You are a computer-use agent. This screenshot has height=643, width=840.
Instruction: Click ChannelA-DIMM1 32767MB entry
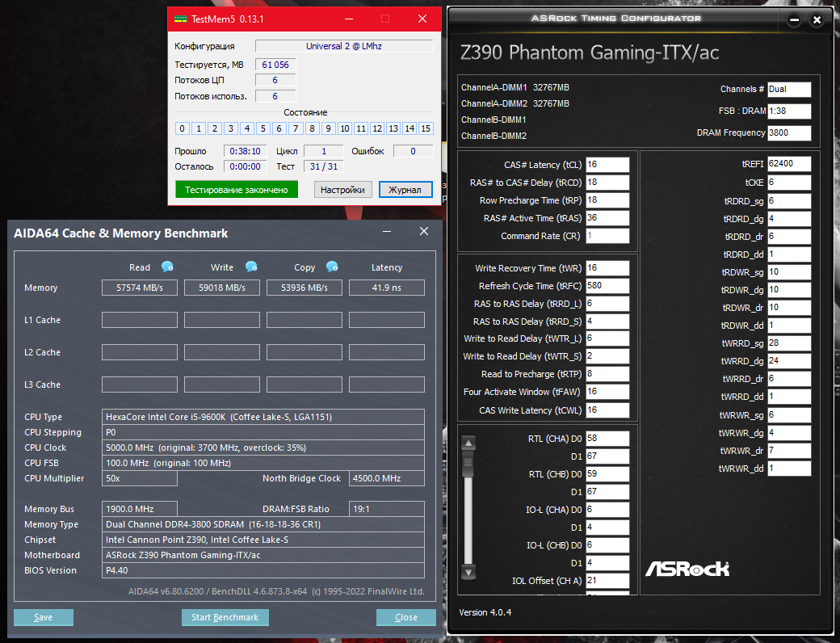tap(515, 87)
